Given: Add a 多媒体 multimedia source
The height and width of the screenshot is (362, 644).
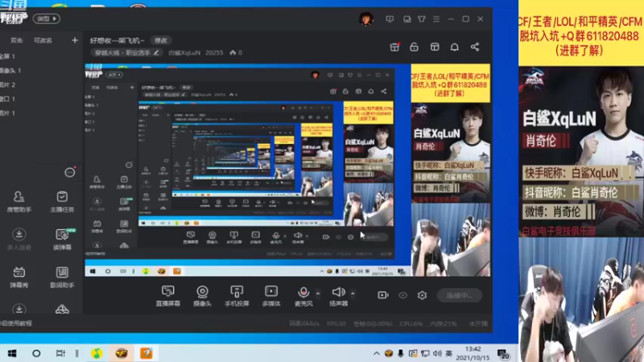Looking at the screenshot, I should [x=271, y=295].
